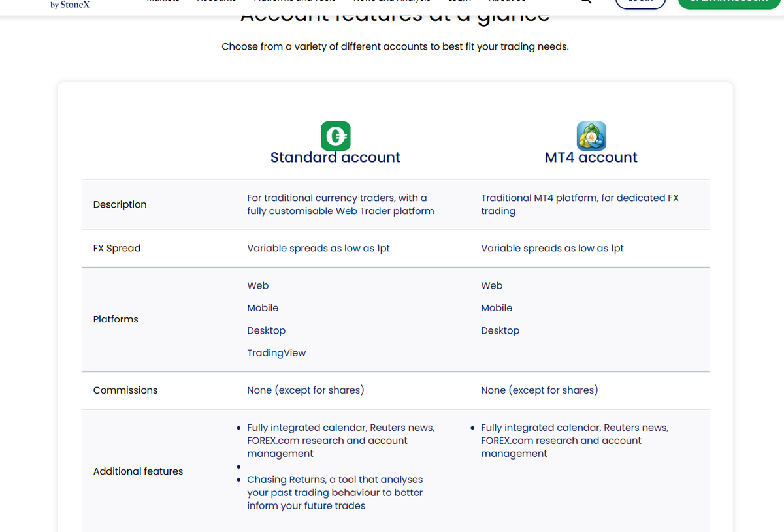Click the "Fully integrated calendar" bullet under MT4 account
The height and width of the screenshot is (532, 784).
574,441
